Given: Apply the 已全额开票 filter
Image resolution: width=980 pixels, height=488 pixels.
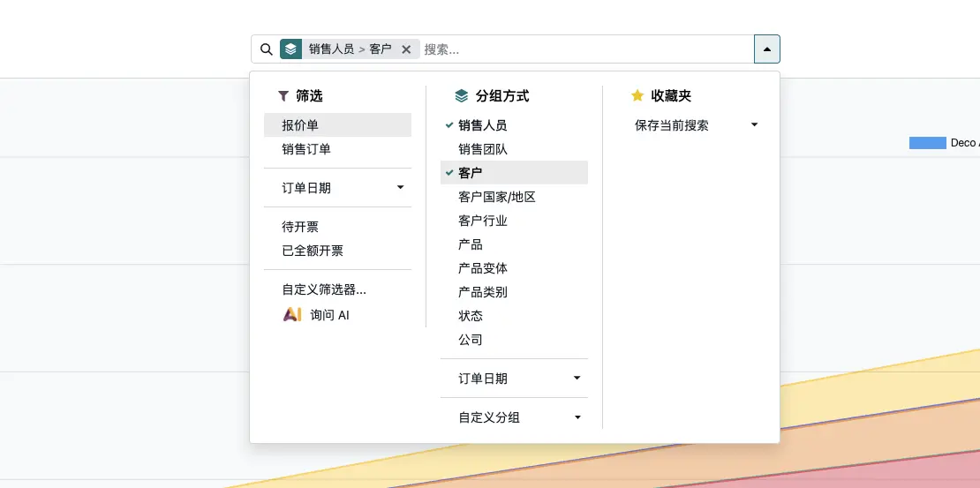Looking at the screenshot, I should (x=337, y=250).
